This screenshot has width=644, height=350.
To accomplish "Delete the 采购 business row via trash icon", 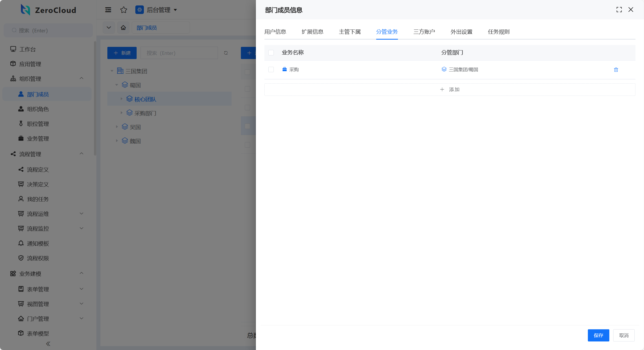I will click(x=616, y=70).
